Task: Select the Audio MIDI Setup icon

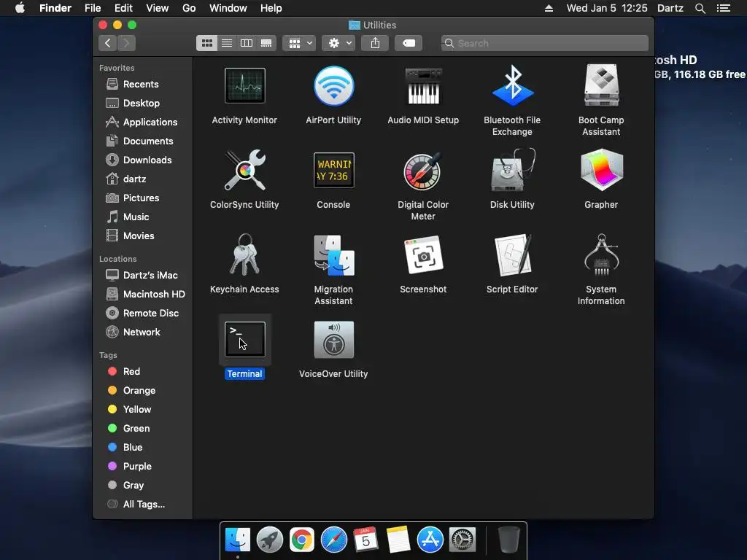Action: click(x=423, y=86)
